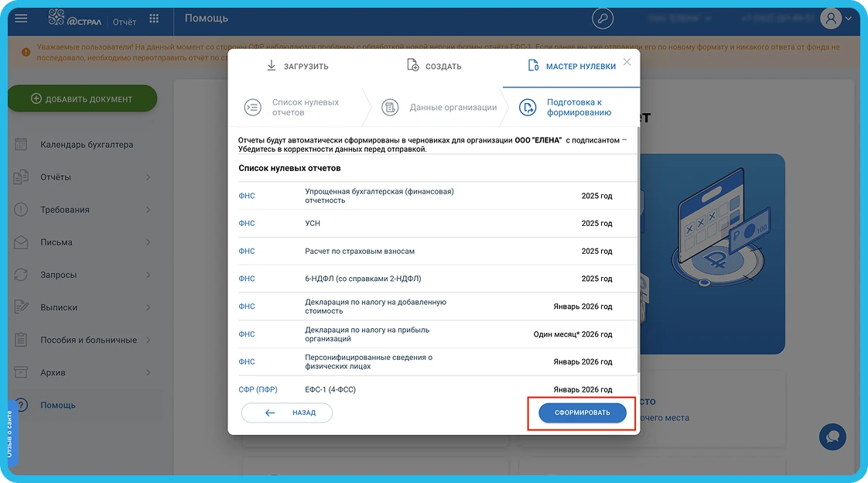Click the Помощь question mark icon
This screenshot has height=483, width=868.
(x=22, y=405)
